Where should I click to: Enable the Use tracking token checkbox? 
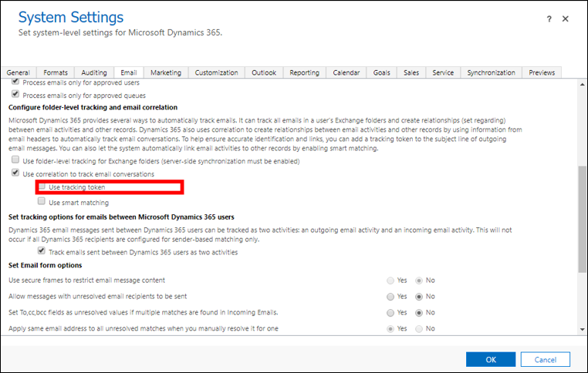point(42,186)
